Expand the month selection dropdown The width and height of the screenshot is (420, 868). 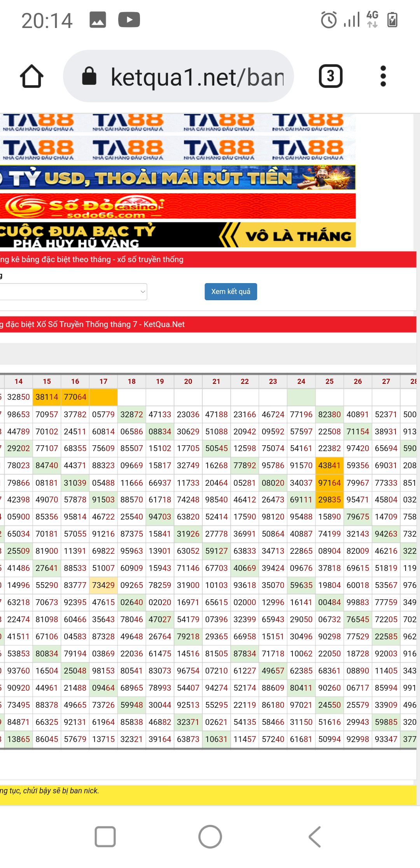(x=73, y=292)
